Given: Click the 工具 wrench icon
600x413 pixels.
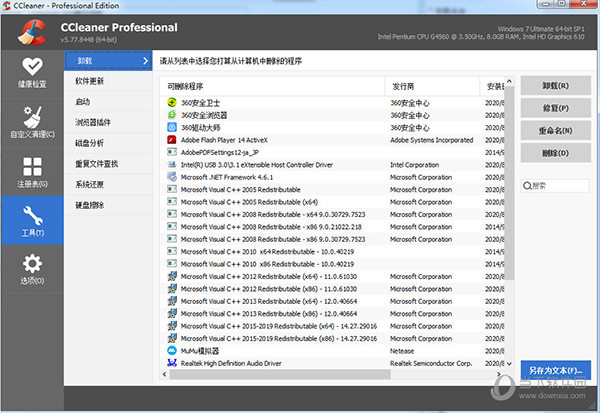Looking at the screenshot, I should [33, 220].
